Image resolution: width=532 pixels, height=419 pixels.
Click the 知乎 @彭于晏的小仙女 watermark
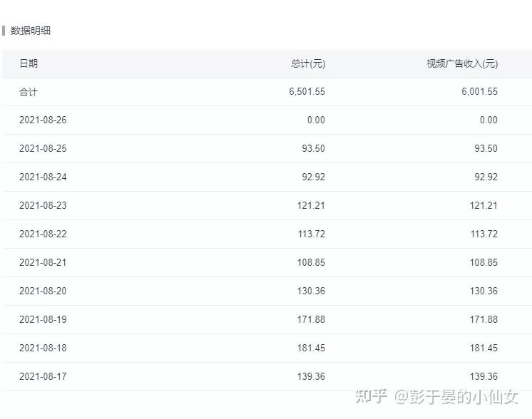[x=436, y=398]
